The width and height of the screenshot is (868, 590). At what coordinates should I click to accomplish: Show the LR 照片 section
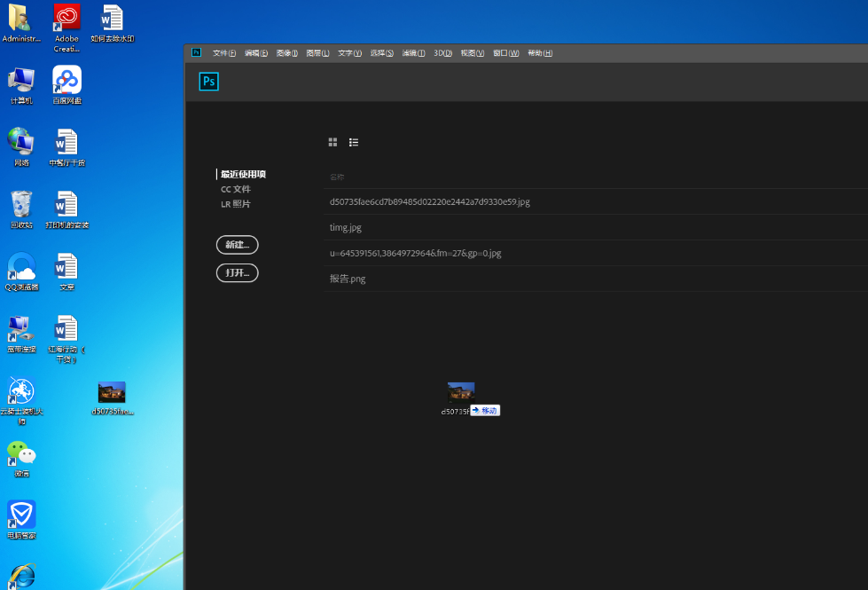point(236,204)
